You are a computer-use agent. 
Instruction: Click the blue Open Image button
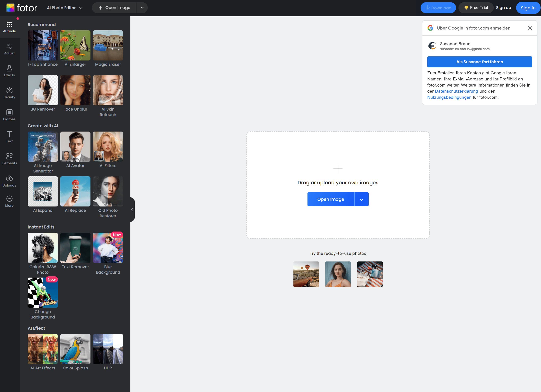click(x=331, y=199)
